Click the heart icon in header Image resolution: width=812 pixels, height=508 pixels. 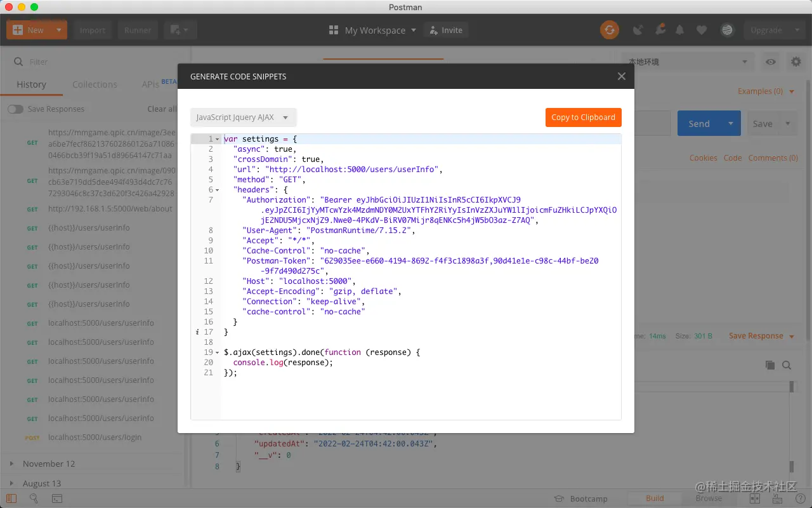click(702, 30)
